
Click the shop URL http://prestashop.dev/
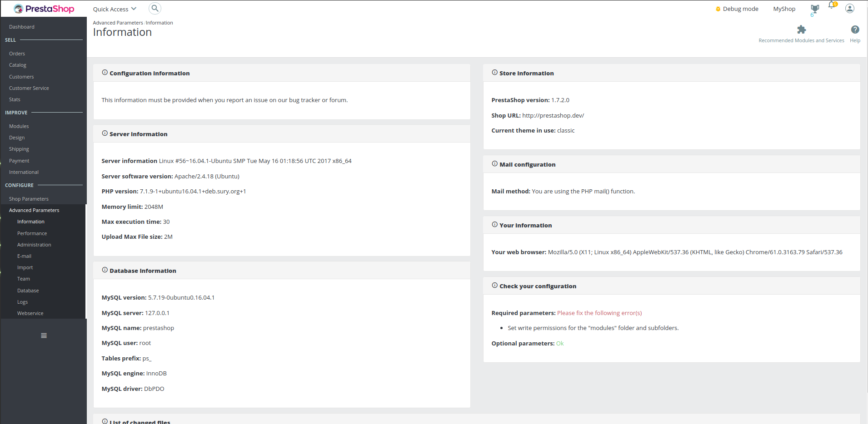tap(553, 115)
